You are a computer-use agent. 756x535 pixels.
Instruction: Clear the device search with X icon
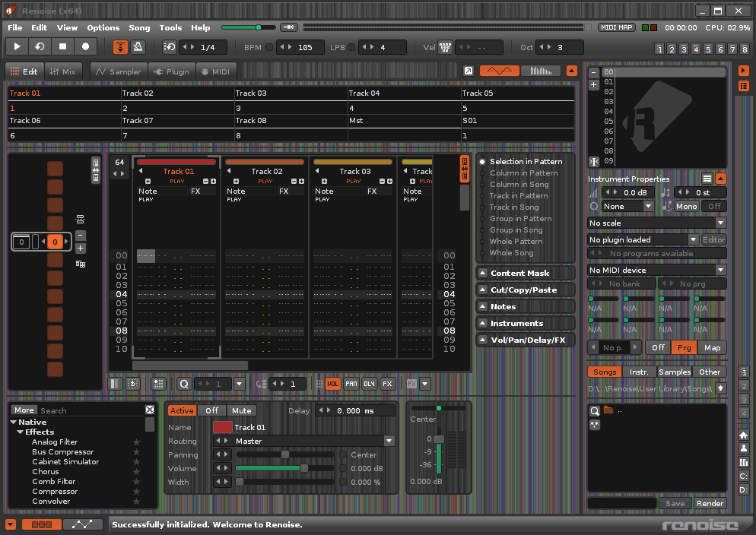pyautogui.click(x=150, y=410)
